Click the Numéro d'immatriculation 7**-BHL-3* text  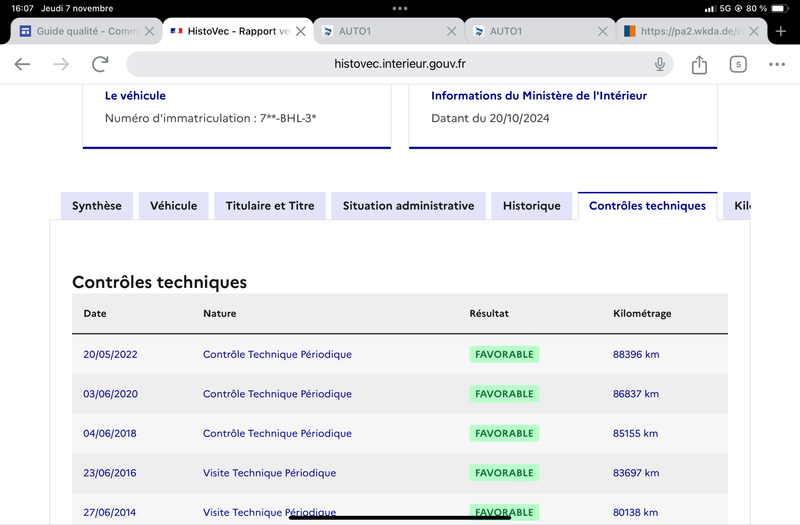(x=210, y=118)
